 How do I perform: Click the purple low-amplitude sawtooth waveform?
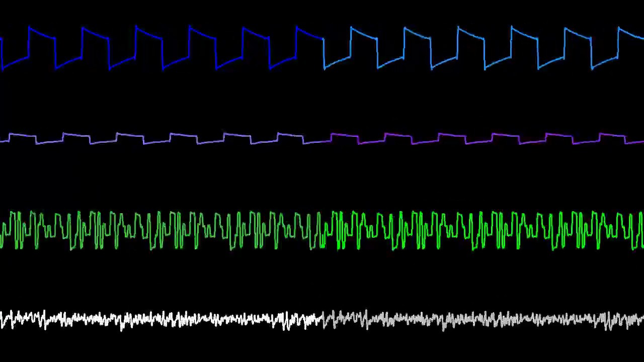tap(322, 139)
